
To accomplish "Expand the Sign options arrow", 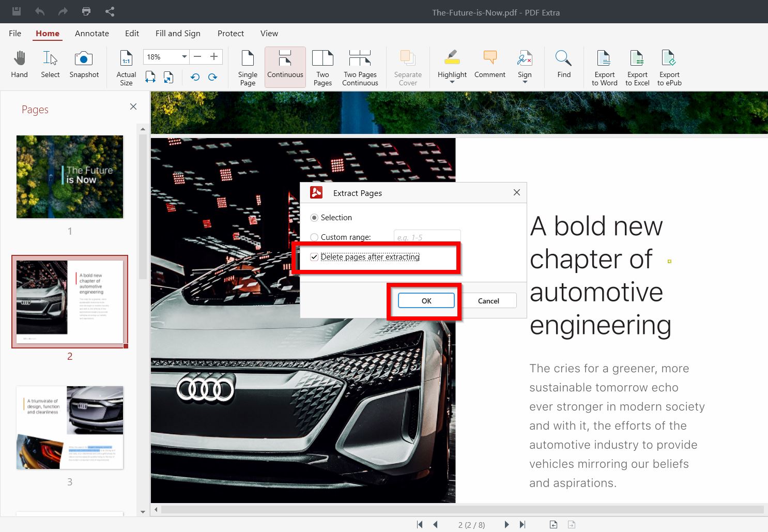I will point(525,82).
